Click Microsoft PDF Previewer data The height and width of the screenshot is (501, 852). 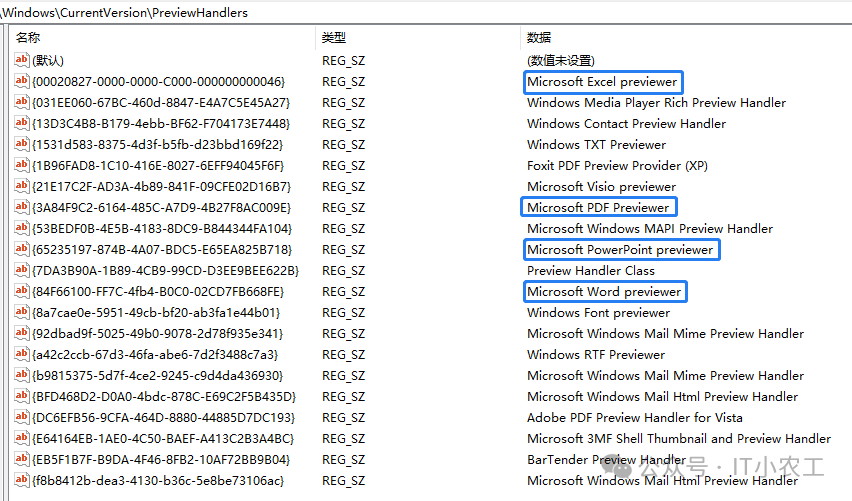598,208
